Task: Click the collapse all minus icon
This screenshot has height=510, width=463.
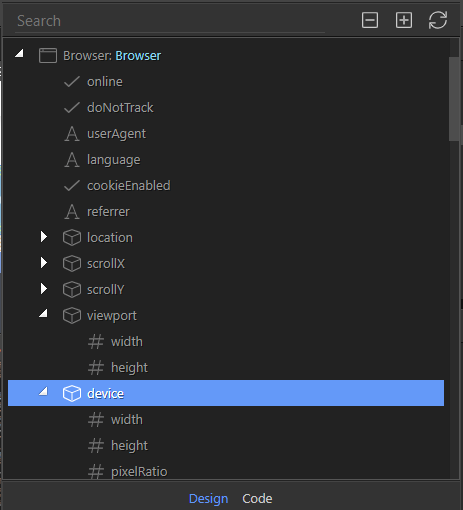Action: (x=370, y=20)
